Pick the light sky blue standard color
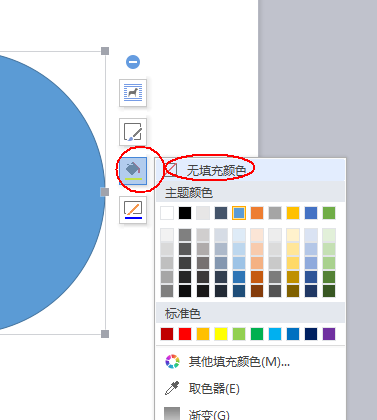Screen dimensions: 377x420 point(275,334)
